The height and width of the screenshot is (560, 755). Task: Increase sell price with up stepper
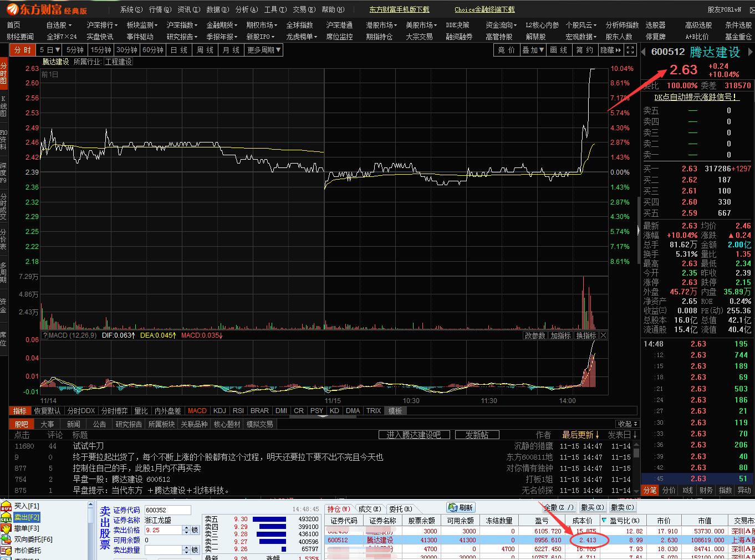[186, 528]
